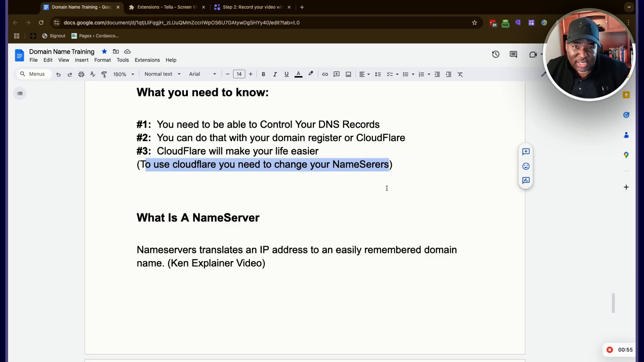Open the Edit menu
This screenshot has height=362, width=644.
pos(48,60)
